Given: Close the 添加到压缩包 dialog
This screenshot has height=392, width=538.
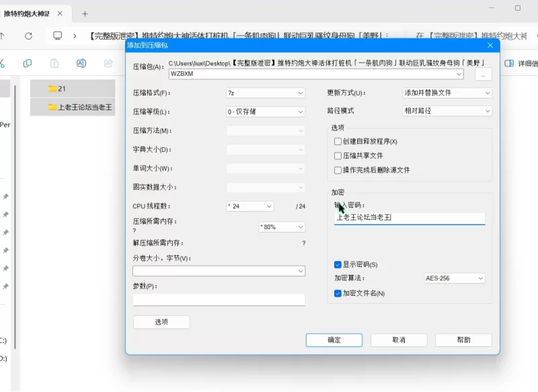Looking at the screenshot, I should [490, 45].
